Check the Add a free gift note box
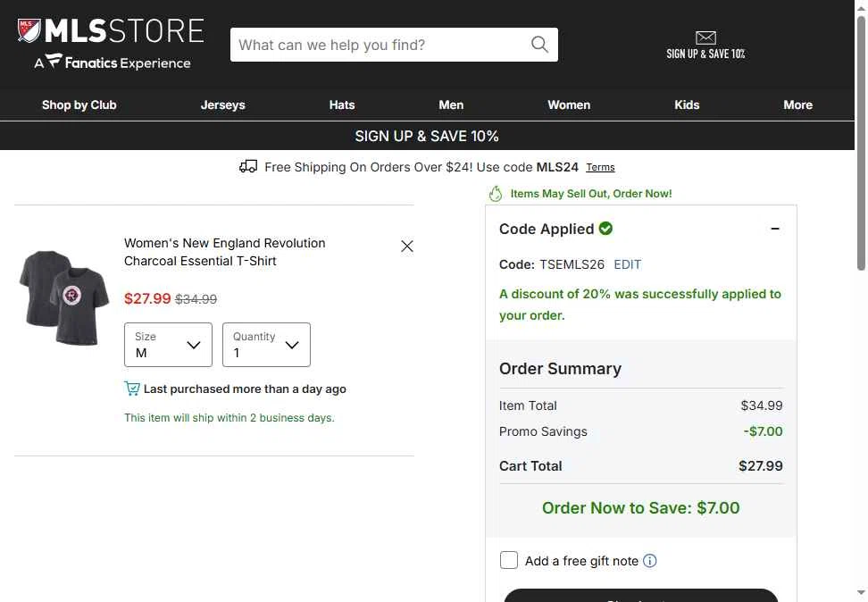 tap(509, 560)
